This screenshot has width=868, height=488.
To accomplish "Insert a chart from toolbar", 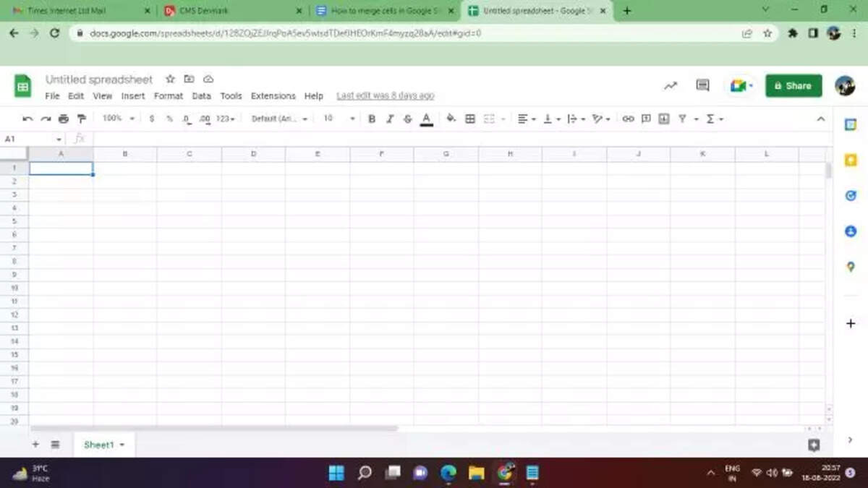I will (x=664, y=119).
